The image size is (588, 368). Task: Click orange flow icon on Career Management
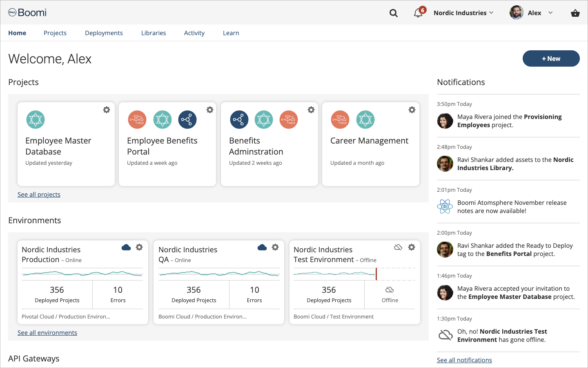[340, 120]
